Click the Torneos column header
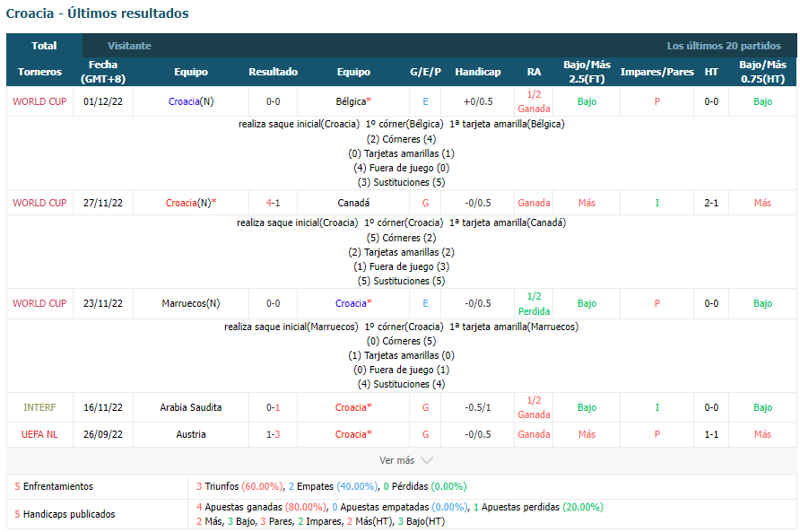 pyautogui.click(x=39, y=72)
